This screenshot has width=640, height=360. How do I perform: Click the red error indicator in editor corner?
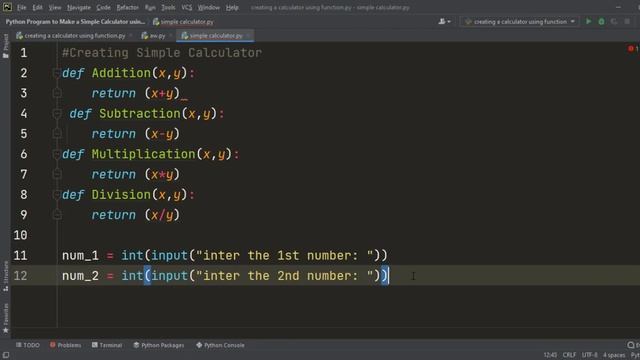point(631,49)
